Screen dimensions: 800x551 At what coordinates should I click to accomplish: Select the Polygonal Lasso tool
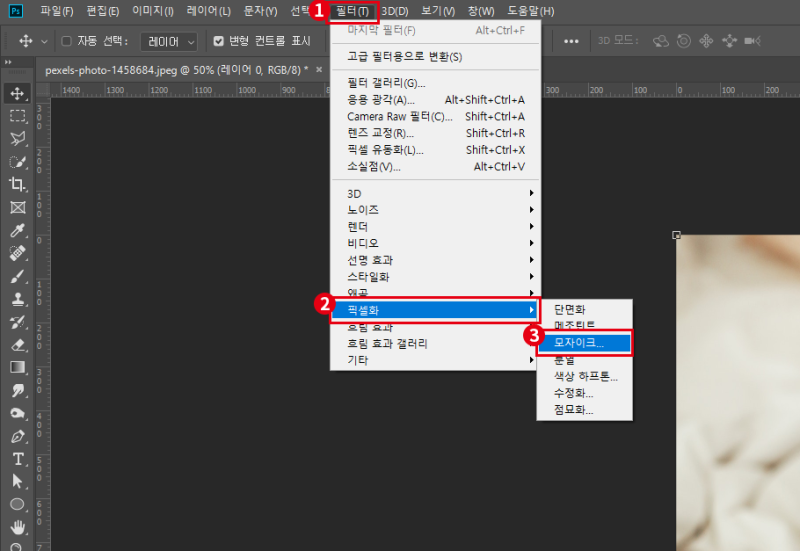click(x=17, y=139)
